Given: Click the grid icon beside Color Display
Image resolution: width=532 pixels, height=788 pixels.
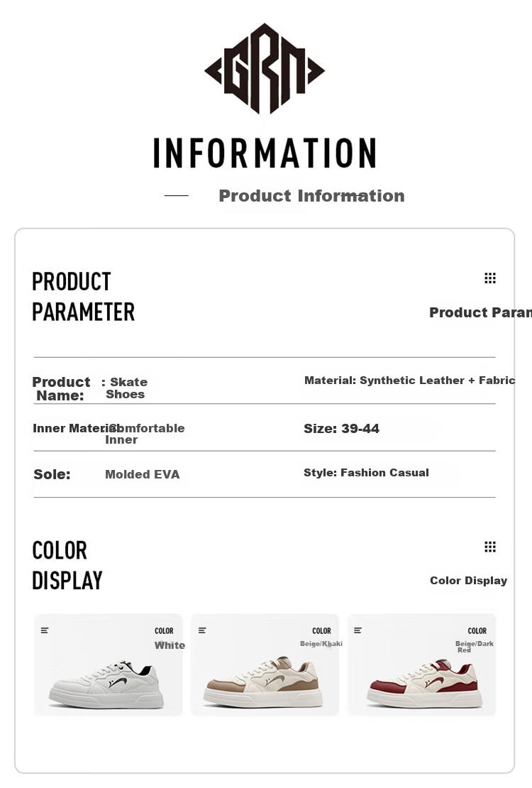Looking at the screenshot, I should 490,546.
